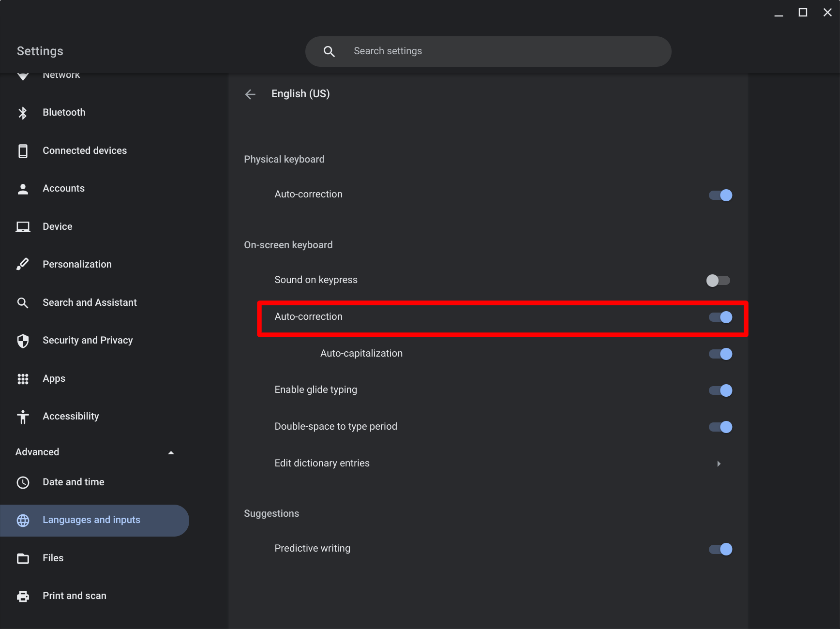Turn off Auto-capitalization
840x629 pixels.
[x=720, y=354]
